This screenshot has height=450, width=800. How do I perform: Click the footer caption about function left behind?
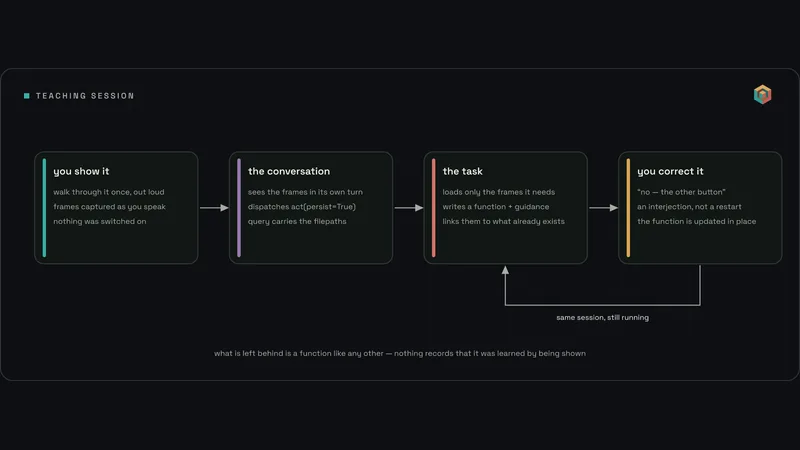click(x=399, y=353)
